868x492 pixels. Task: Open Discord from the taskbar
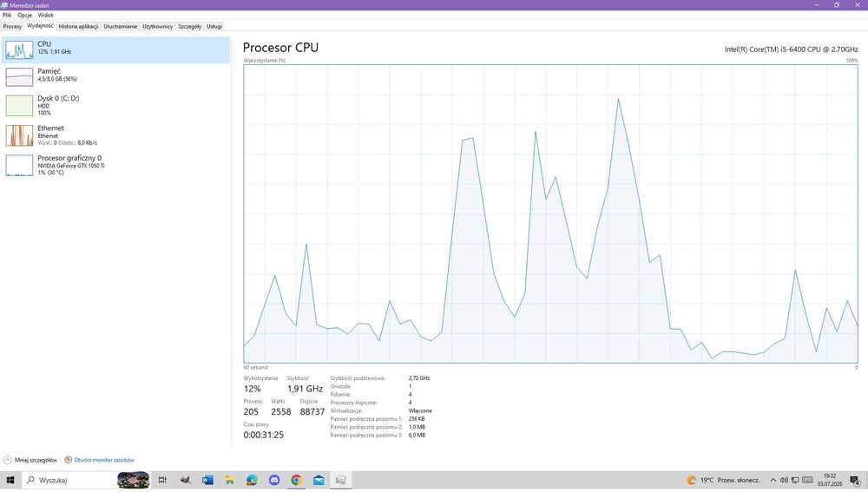274,480
